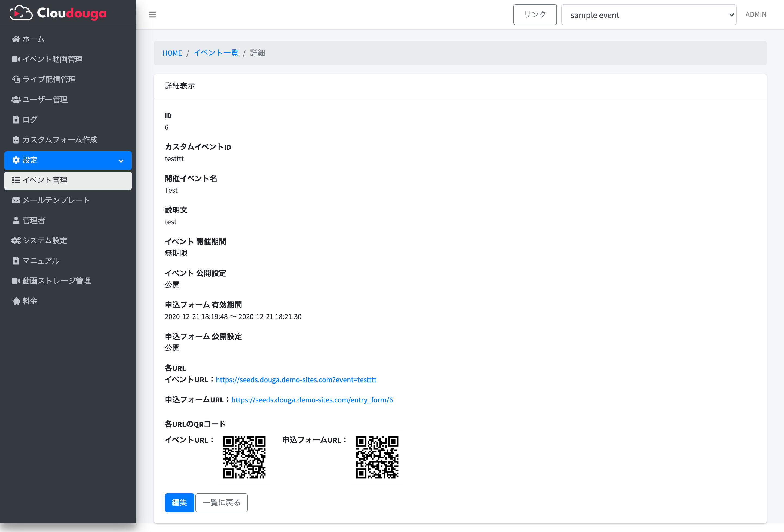
Task: Click the testttt custom event ID value
Action: click(174, 159)
